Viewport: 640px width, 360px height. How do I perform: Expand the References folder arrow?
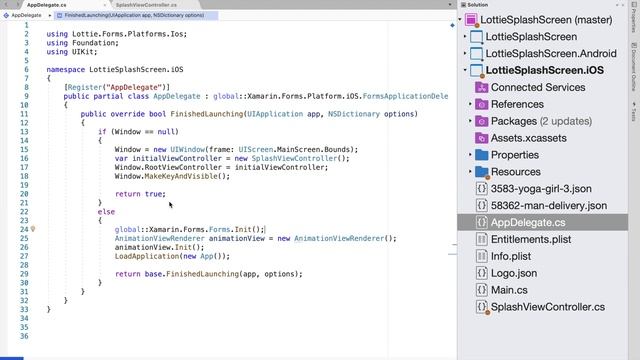(x=470, y=104)
